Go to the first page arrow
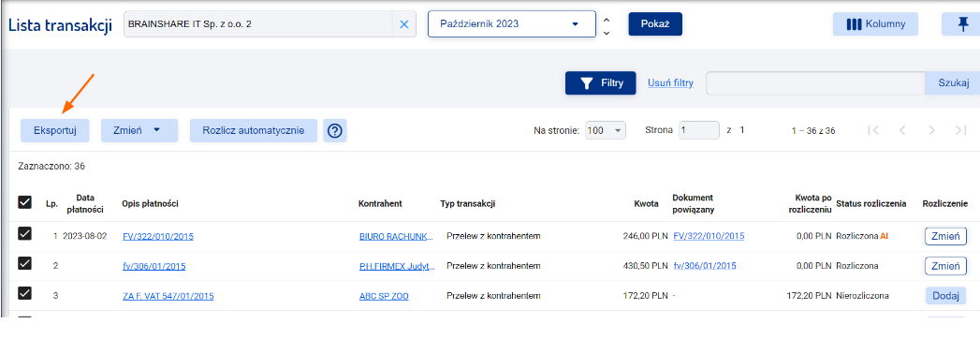 tap(874, 130)
